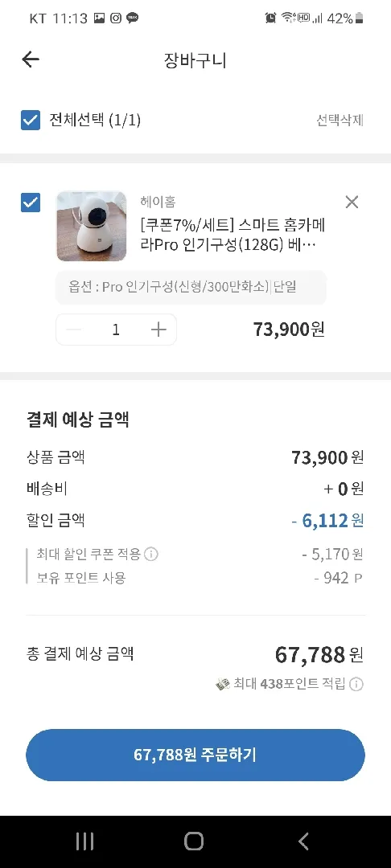Toggle the 전체선택 checkbox
The height and width of the screenshot is (868, 391).
click(31, 120)
